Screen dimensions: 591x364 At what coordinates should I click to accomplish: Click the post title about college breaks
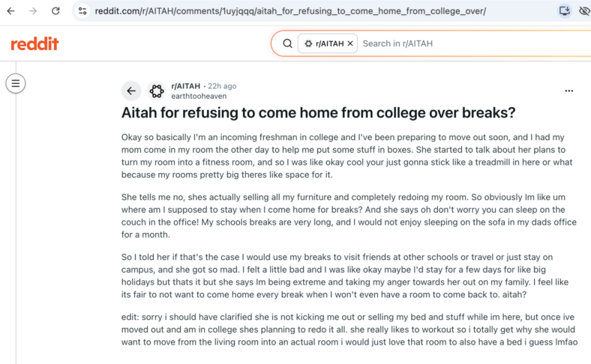pos(318,112)
